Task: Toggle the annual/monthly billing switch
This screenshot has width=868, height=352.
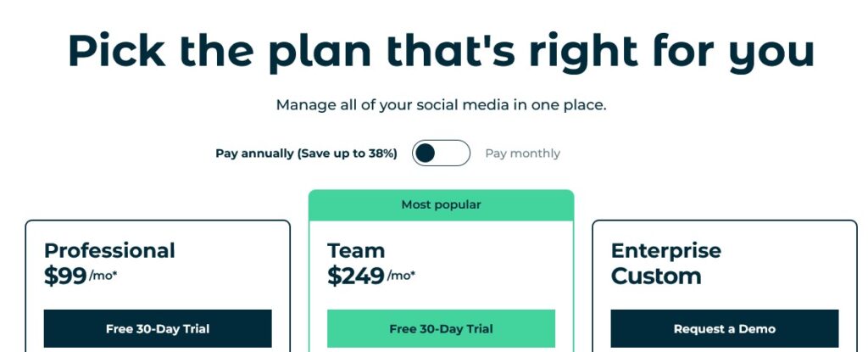Action: 441,153
